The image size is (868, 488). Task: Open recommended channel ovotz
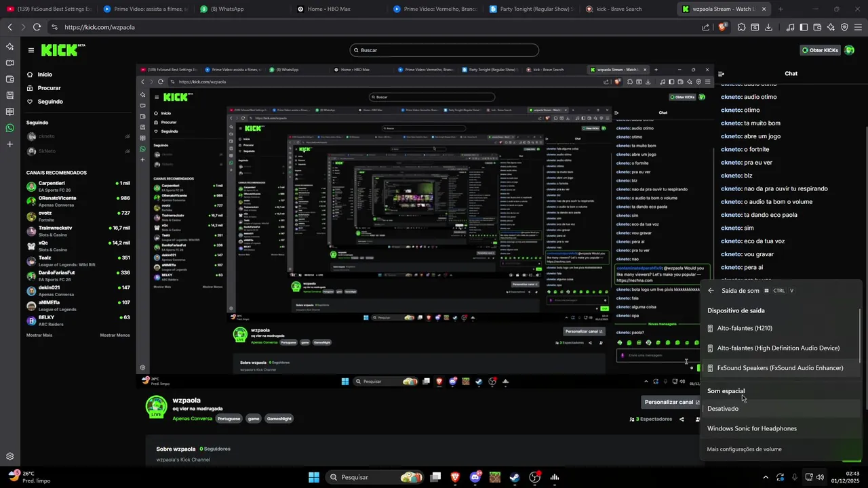pos(78,216)
